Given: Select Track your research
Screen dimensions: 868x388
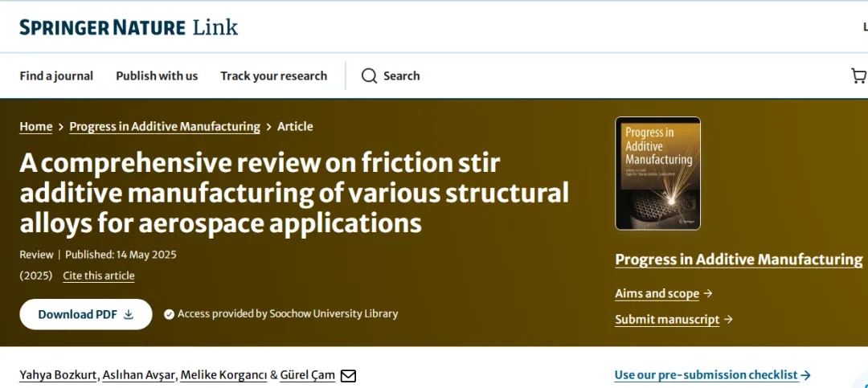Looking at the screenshot, I should (x=273, y=76).
